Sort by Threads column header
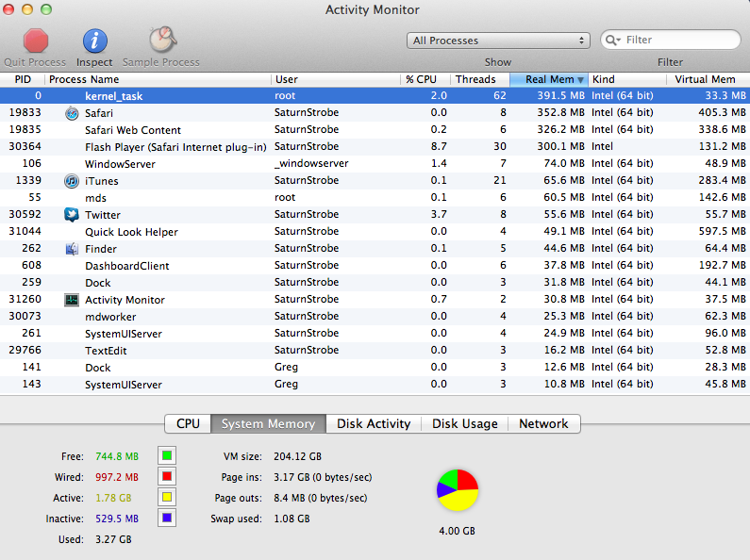The height and width of the screenshot is (560, 750). click(480, 79)
